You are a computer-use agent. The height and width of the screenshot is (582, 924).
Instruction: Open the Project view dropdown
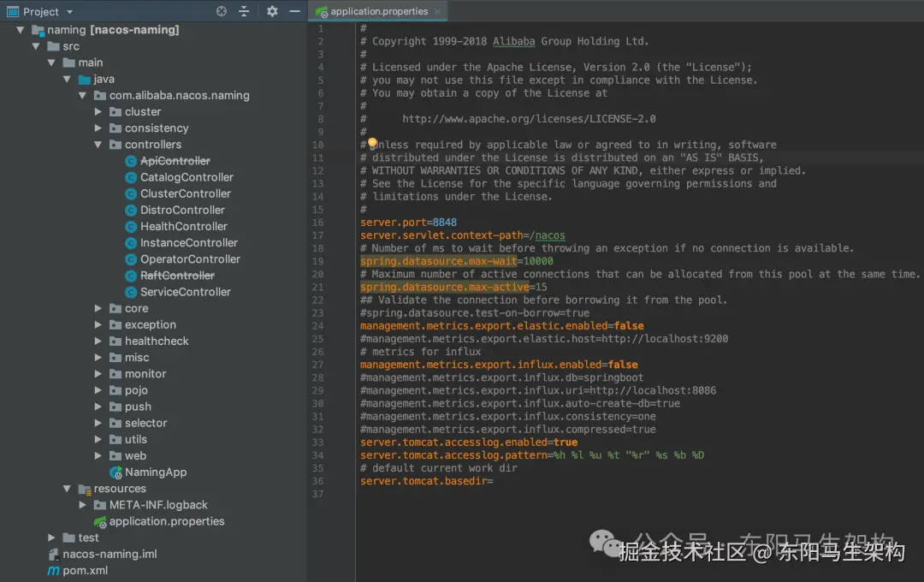[x=69, y=12]
